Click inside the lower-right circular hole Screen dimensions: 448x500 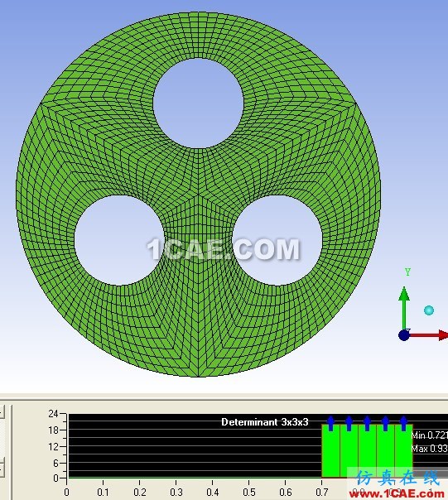click(x=277, y=240)
